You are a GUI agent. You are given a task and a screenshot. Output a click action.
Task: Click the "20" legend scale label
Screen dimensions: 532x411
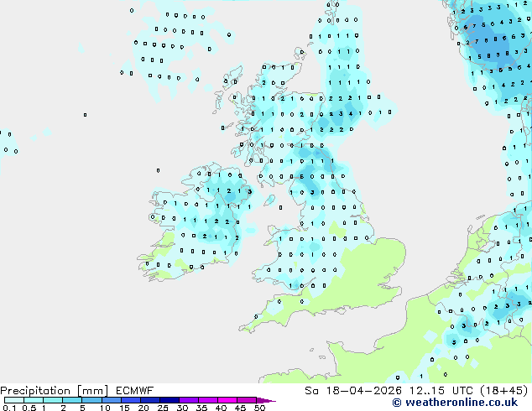click(143, 408)
